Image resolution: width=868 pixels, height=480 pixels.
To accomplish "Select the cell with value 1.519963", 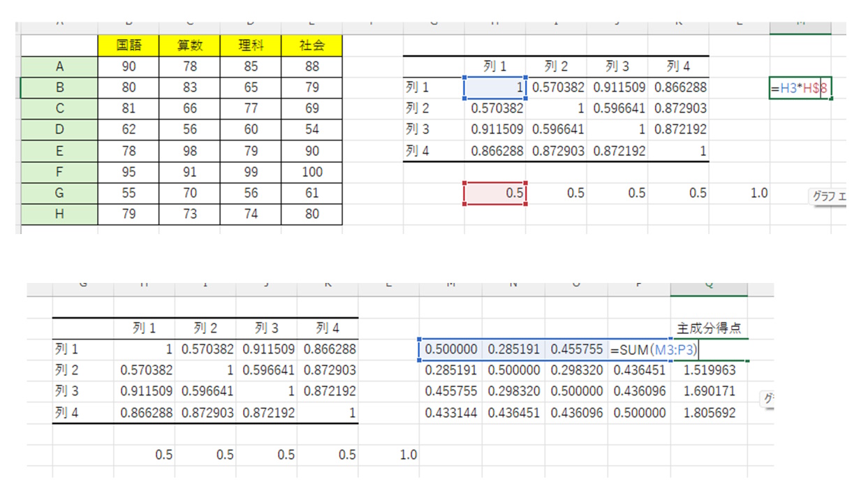I will tap(709, 370).
